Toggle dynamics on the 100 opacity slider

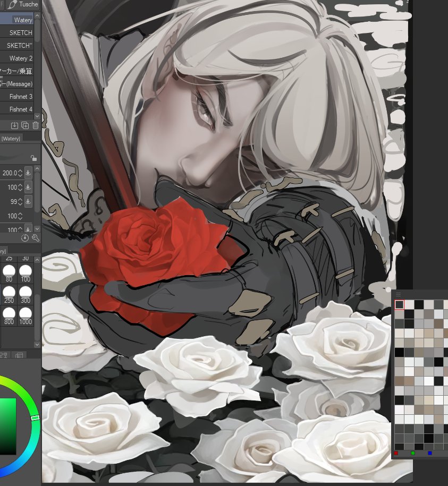tap(28, 187)
